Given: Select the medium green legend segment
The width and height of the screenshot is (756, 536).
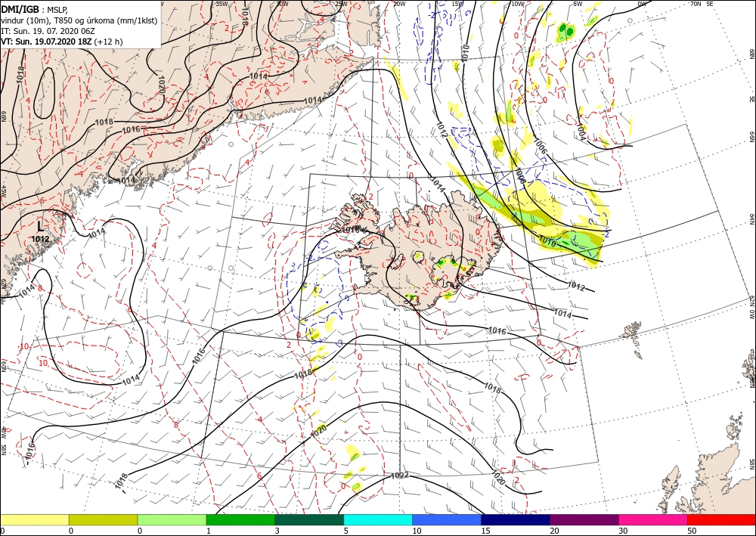Looking at the screenshot, I should 240,520.
